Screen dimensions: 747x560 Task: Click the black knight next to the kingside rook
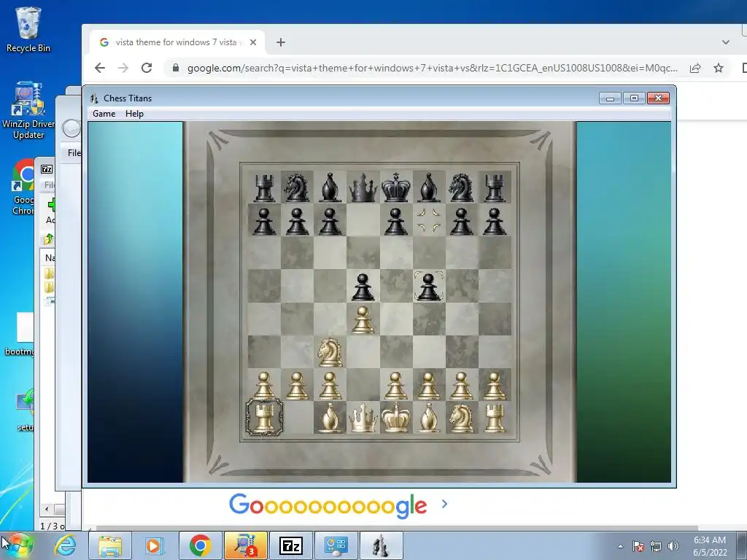(x=461, y=187)
